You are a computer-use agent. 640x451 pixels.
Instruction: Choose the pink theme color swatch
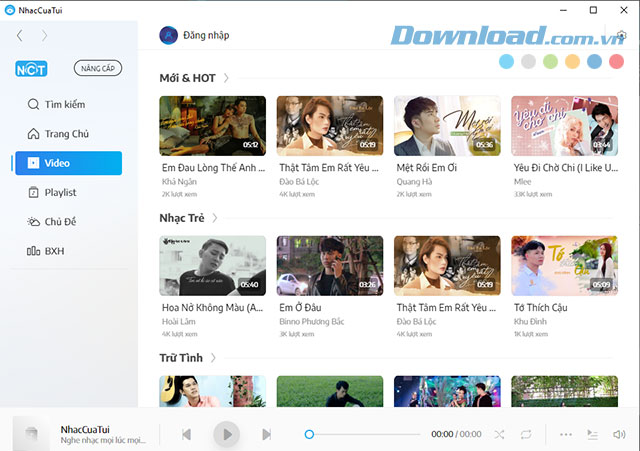(616, 62)
